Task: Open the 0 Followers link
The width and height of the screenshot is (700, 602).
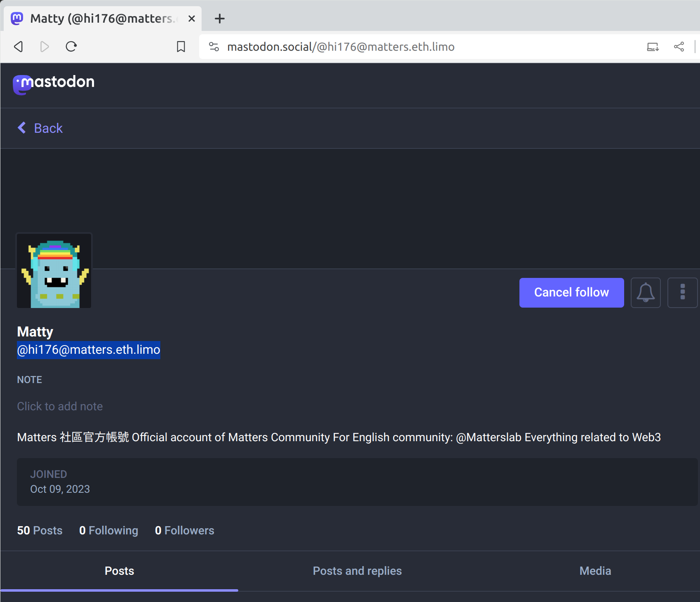Action: click(x=184, y=531)
